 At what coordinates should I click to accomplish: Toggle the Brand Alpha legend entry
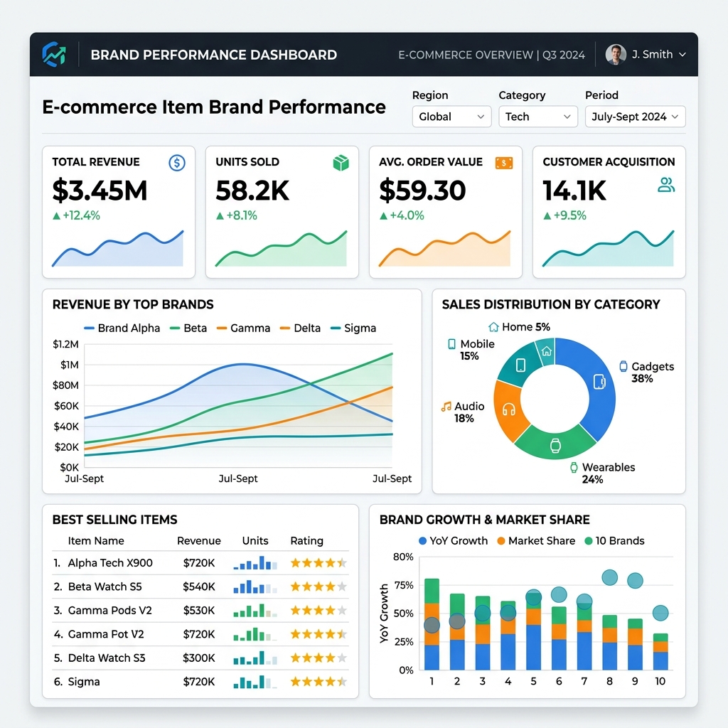pyautogui.click(x=122, y=328)
